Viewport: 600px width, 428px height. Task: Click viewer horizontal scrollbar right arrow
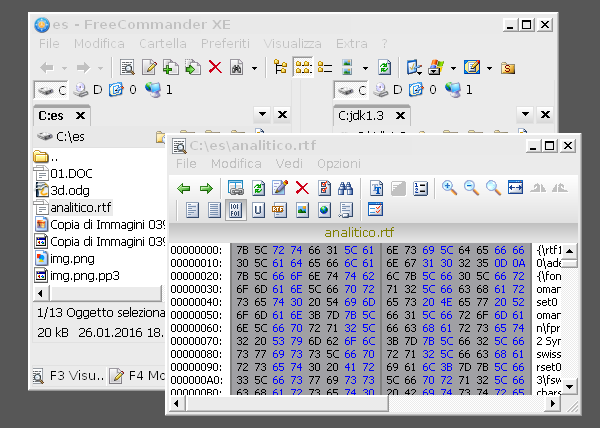553,404
